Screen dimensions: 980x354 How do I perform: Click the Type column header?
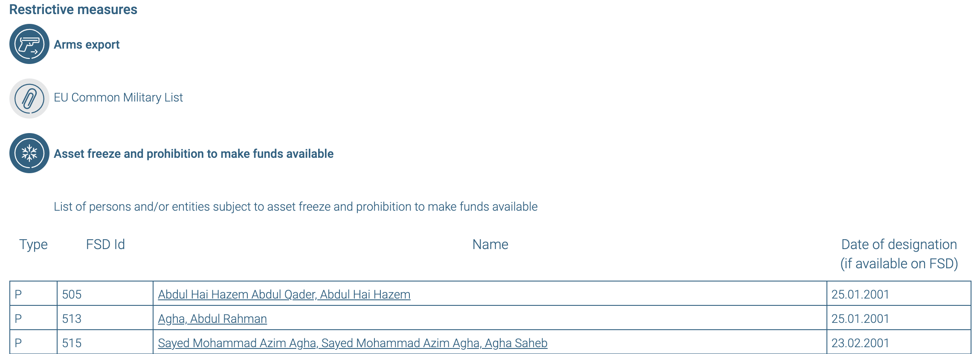click(x=33, y=244)
